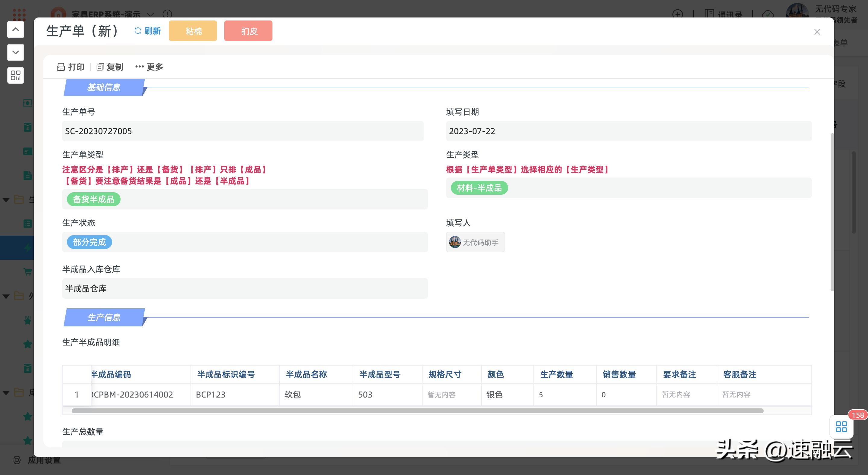Screen dimensions: 868x475
Task: Collapse the first sidebar folder triangle
Action: (x=6, y=200)
